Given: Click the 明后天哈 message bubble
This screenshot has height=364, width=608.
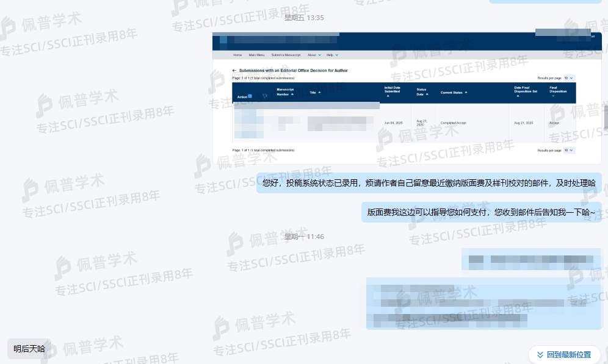Looking at the screenshot, I should pos(29,349).
